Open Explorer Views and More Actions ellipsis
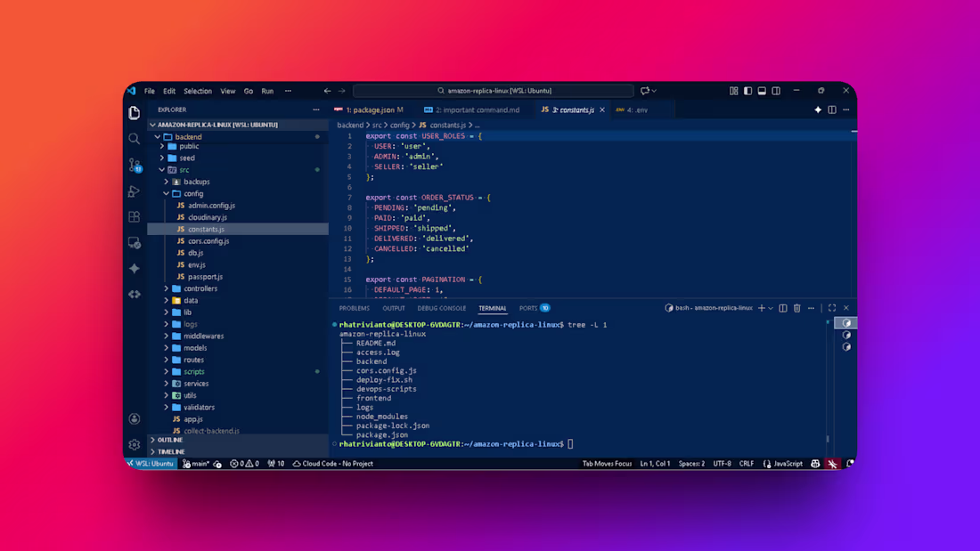This screenshot has width=980, height=551. (316, 110)
